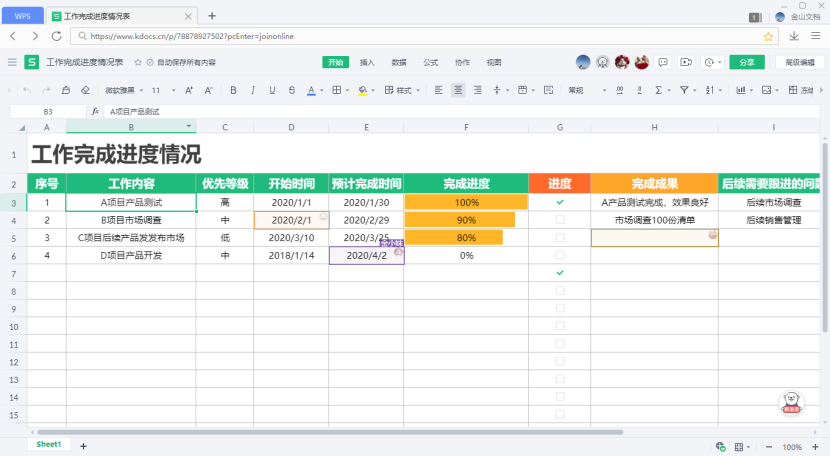Check the progress checkbox in row 10
The height and width of the screenshot is (456, 830).
[560, 326]
